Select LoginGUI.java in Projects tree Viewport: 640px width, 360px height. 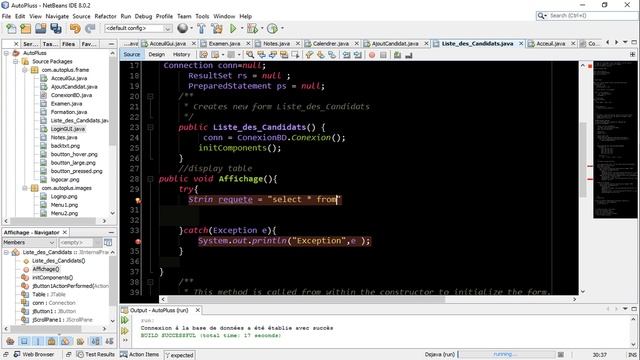pos(67,129)
